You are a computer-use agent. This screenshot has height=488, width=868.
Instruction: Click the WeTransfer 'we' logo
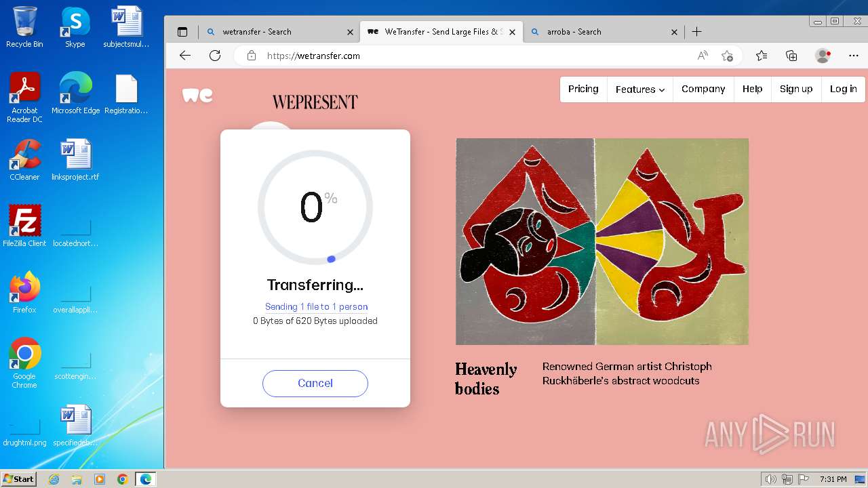coord(197,96)
